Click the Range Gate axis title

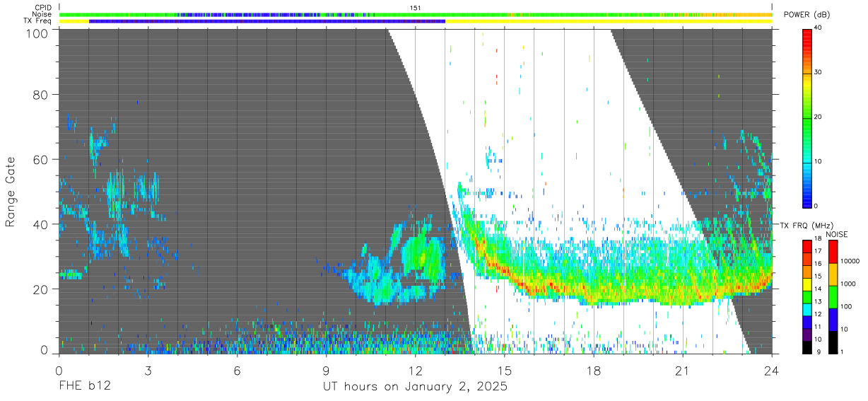click(x=11, y=192)
